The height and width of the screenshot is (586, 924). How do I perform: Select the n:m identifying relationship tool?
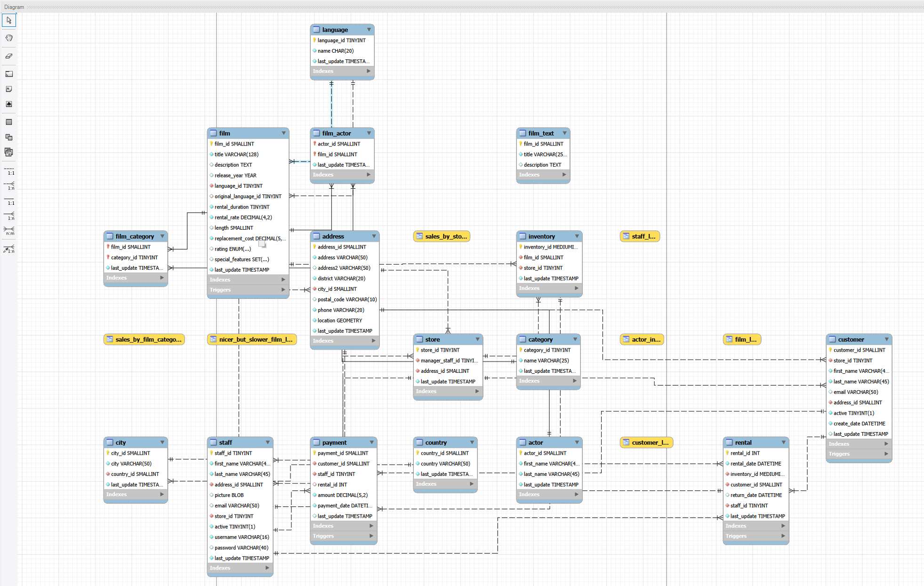pyautogui.click(x=9, y=231)
